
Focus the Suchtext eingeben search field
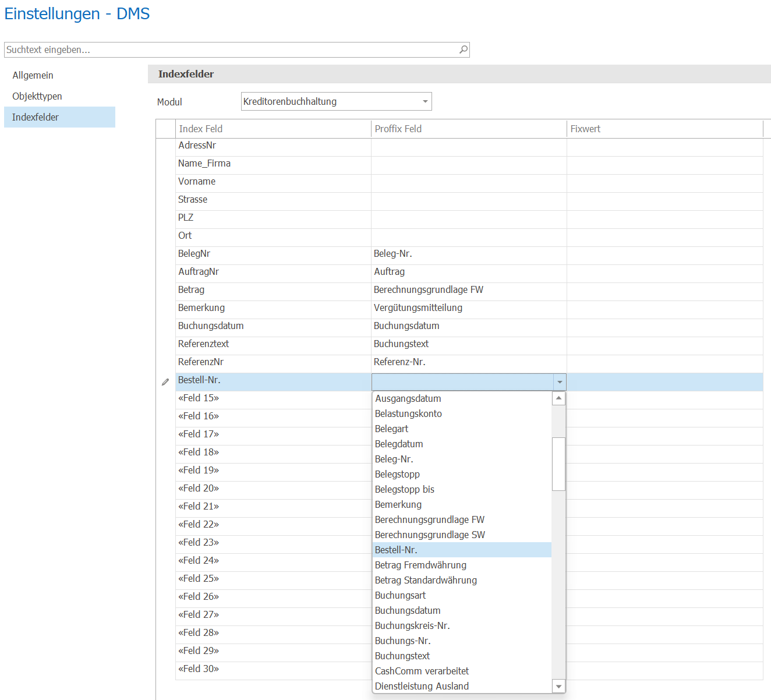[232, 50]
